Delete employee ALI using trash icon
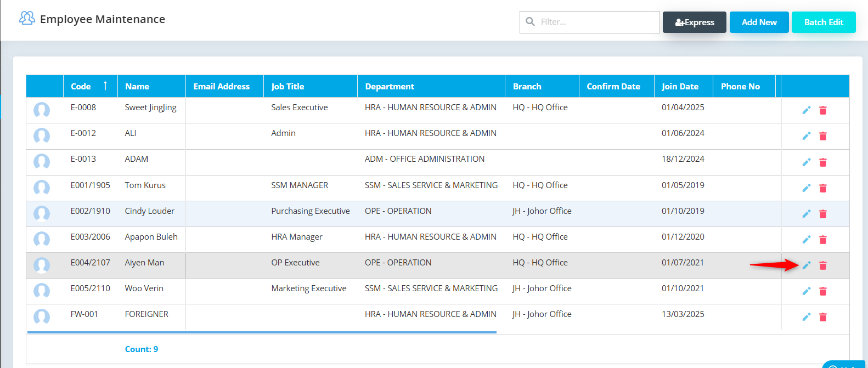Image resolution: width=868 pixels, height=368 pixels. pyautogui.click(x=822, y=136)
